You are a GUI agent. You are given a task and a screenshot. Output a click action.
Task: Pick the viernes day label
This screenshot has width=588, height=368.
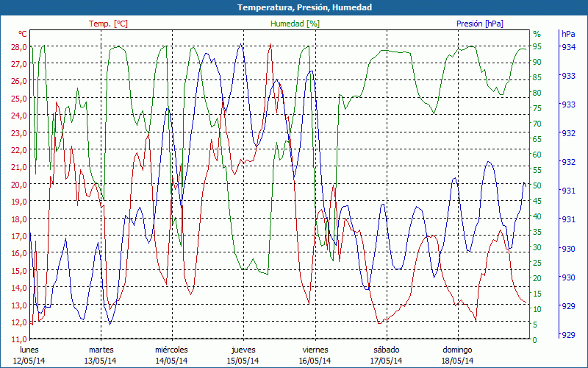click(x=315, y=350)
